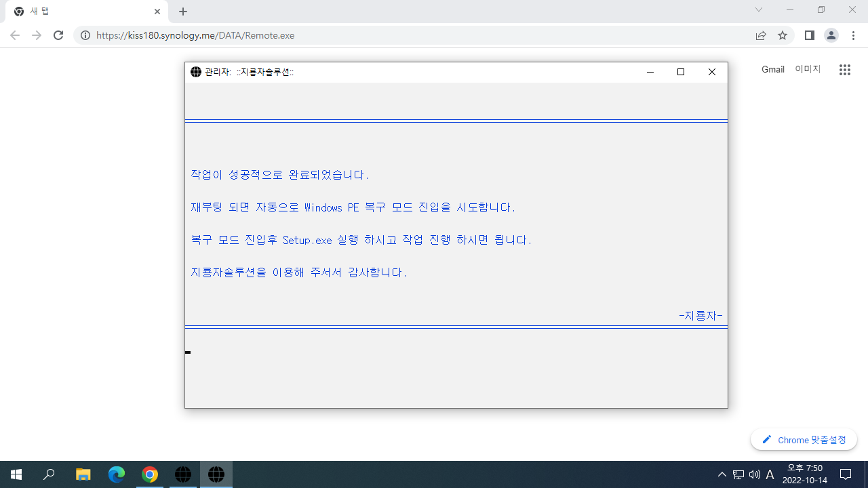Open the notification center icon
This screenshot has width=868, height=488.
tap(846, 474)
